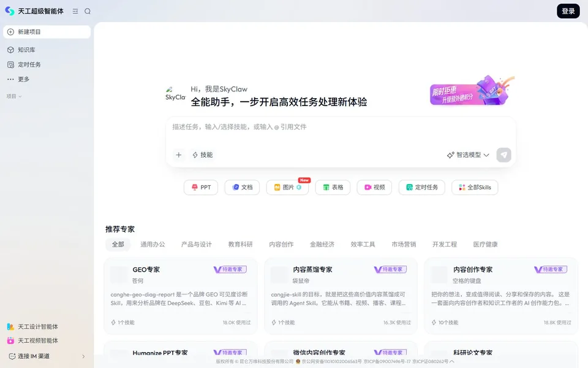Select the PPT skill chip
This screenshot has width=588, height=368.
pos(201,188)
